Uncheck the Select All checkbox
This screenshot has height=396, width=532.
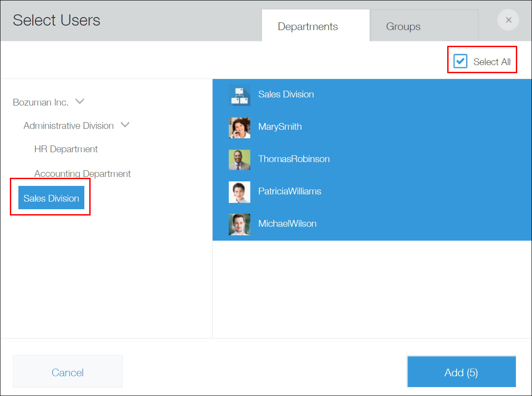coord(459,61)
